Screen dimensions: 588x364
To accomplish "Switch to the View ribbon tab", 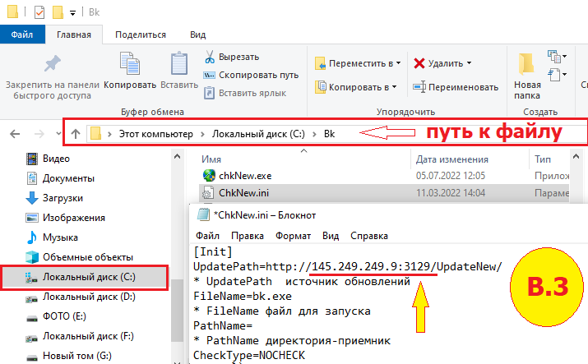I will 197,35.
